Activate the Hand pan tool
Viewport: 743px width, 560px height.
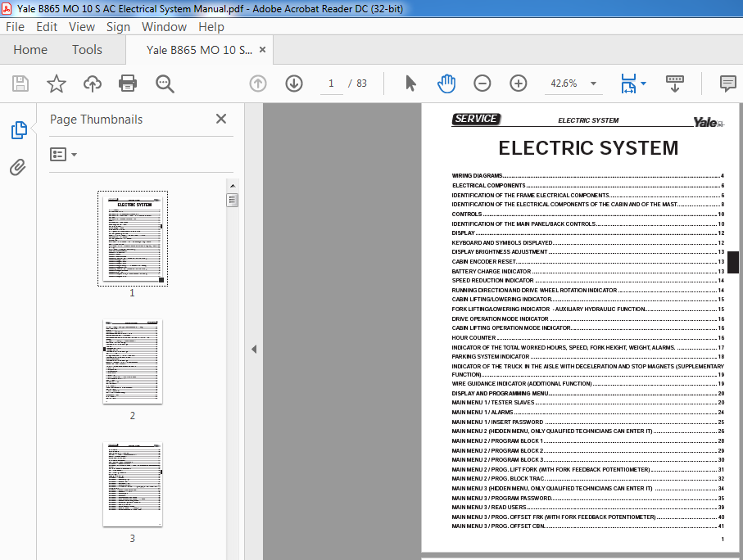pyautogui.click(x=446, y=84)
